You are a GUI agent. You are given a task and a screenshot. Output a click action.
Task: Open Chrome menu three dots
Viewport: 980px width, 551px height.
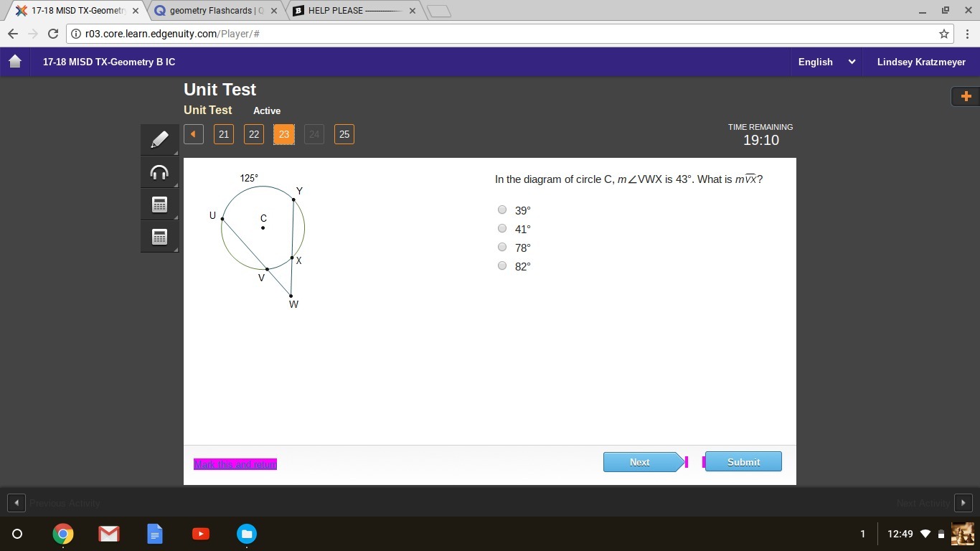pos(967,34)
